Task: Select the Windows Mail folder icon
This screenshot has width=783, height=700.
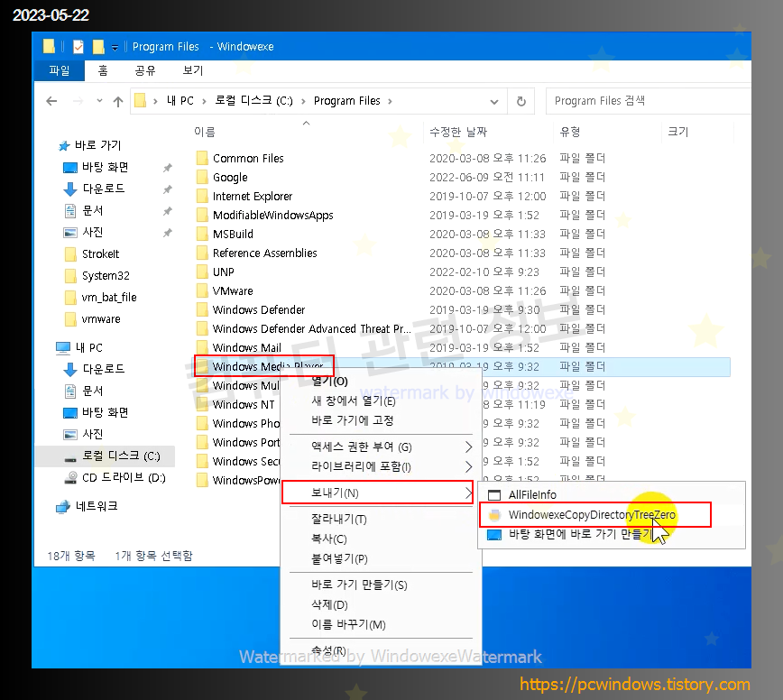Action: 202,347
